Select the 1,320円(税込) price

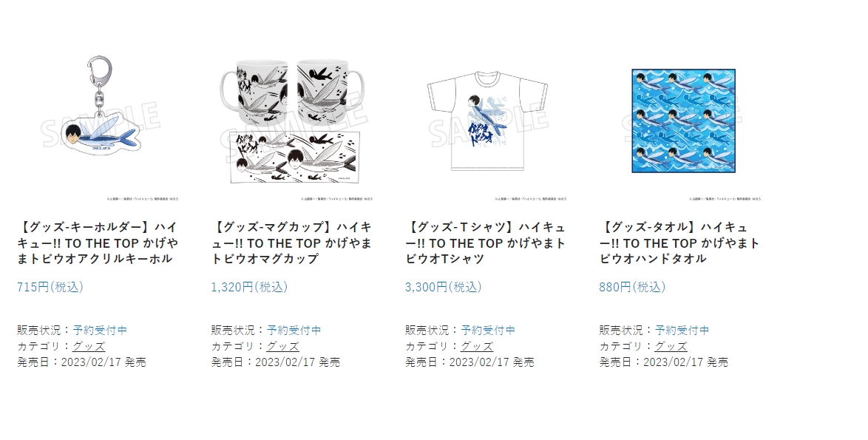click(x=250, y=287)
